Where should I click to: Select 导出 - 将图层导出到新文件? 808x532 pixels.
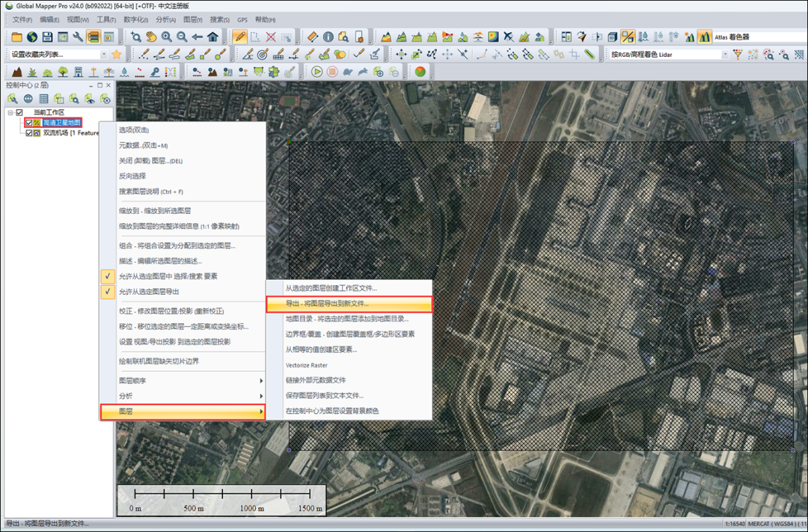(x=349, y=304)
